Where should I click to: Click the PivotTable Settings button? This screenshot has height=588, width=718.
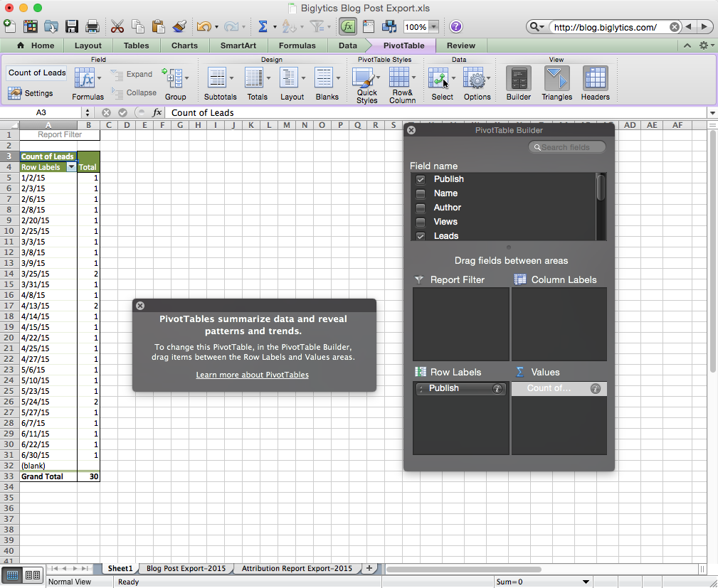(31, 93)
